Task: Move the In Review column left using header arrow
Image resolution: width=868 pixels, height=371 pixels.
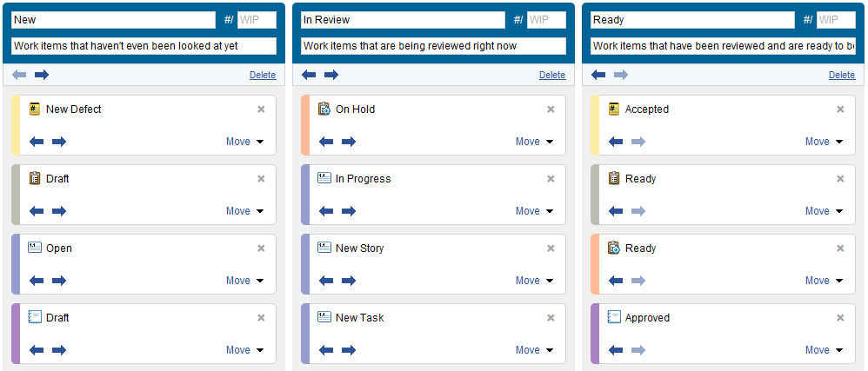Action: click(309, 75)
